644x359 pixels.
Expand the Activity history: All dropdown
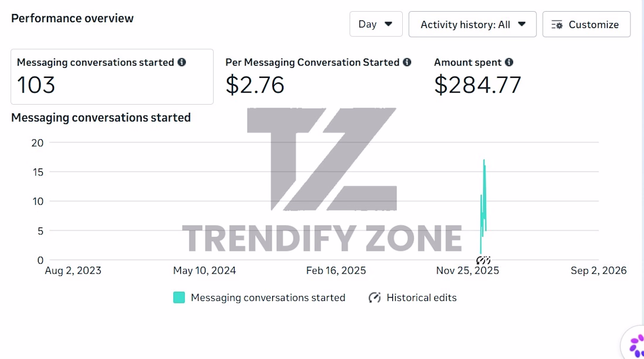click(472, 24)
